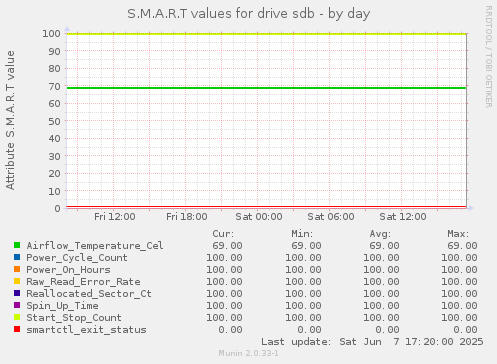Click Airflow_Temperature_Cel current value 69.00
The width and height of the screenshot is (497, 364).
point(227,246)
